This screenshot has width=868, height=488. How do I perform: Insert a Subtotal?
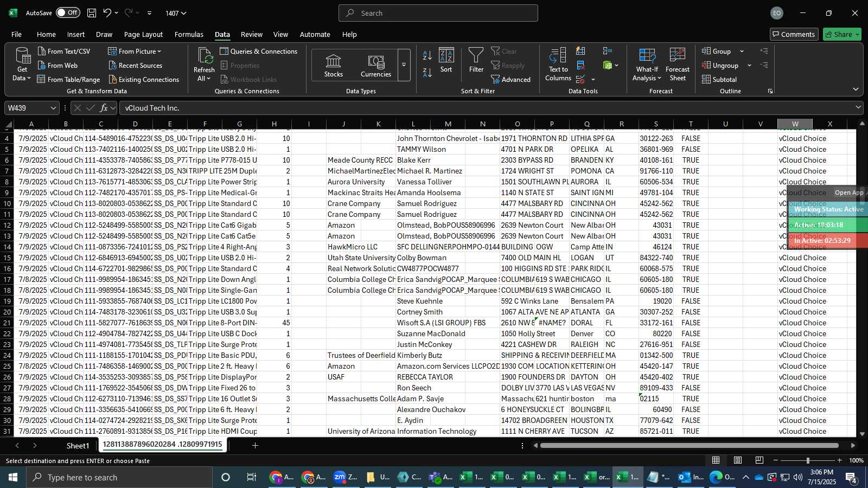719,79
